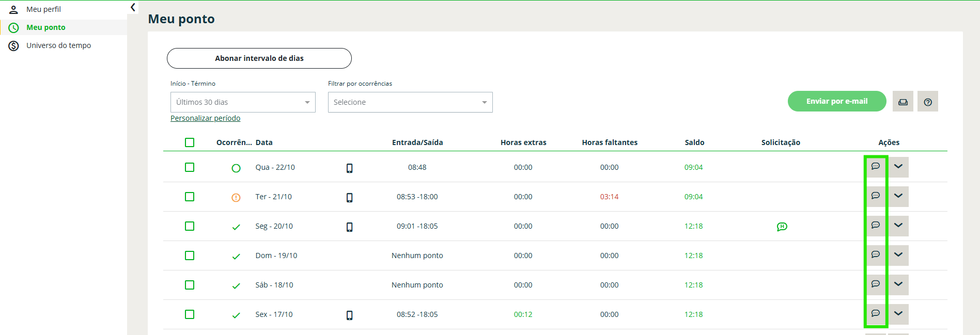This screenshot has width=980, height=335.
Task: Open comment icon for Ter - 21/10 row
Action: coord(875,196)
